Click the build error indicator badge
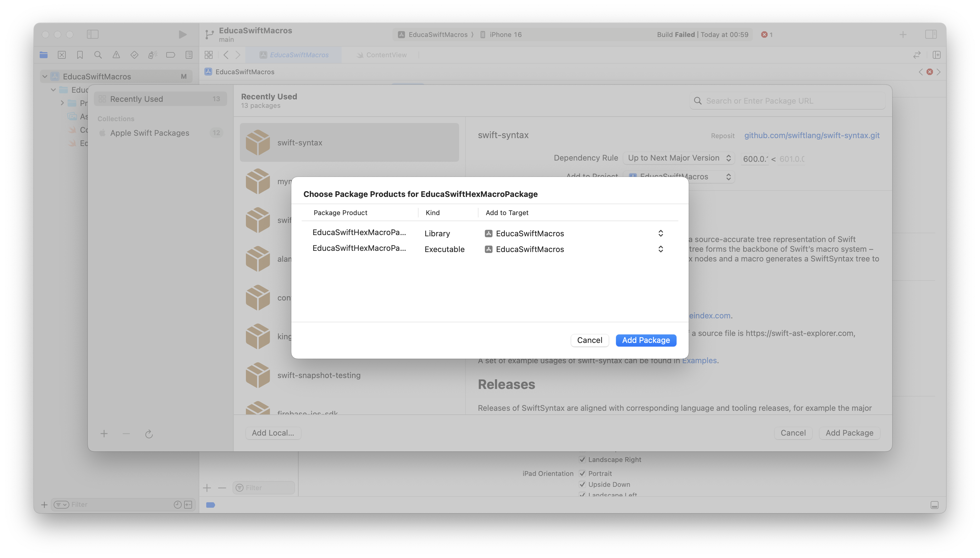 coord(766,35)
